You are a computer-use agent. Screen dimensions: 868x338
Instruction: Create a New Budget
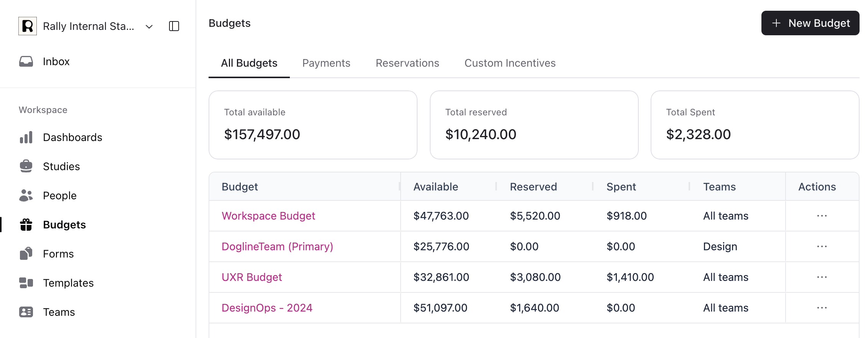(810, 23)
